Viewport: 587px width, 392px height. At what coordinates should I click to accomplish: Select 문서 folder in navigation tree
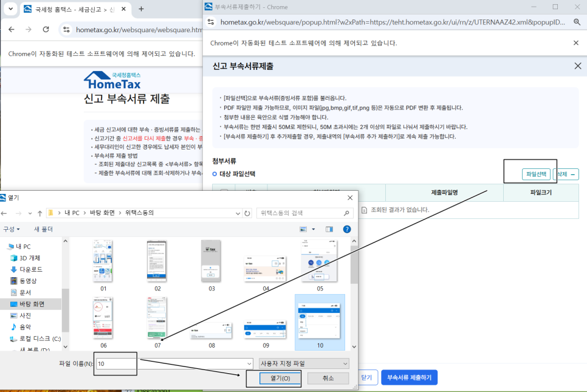tap(21, 292)
